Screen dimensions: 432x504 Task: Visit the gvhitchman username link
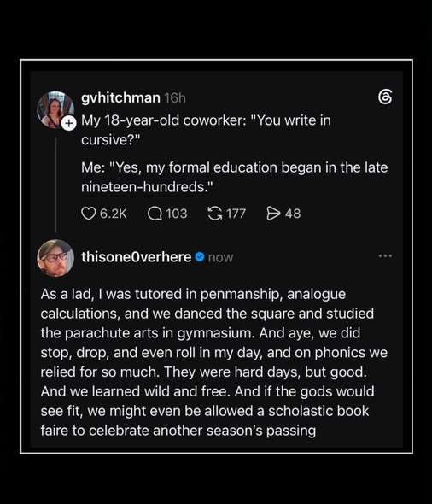pyautogui.click(x=120, y=97)
